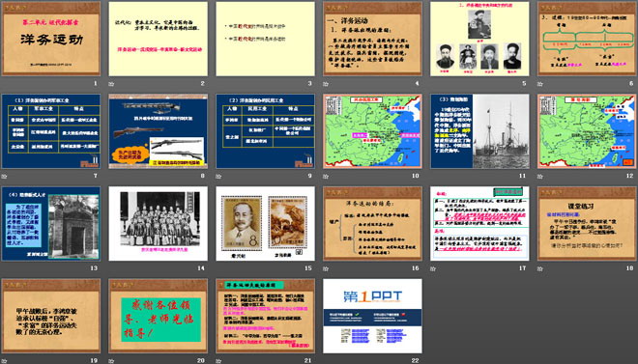Screen dimensions: 638x364
Task: Select slide 15 thumbnail with two stamps
Action: point(265,223)
